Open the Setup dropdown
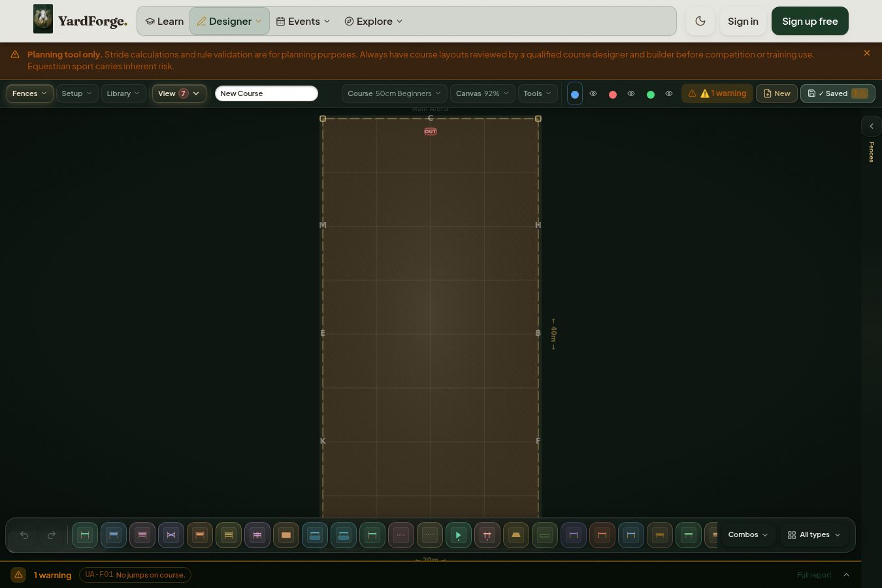 77,93
